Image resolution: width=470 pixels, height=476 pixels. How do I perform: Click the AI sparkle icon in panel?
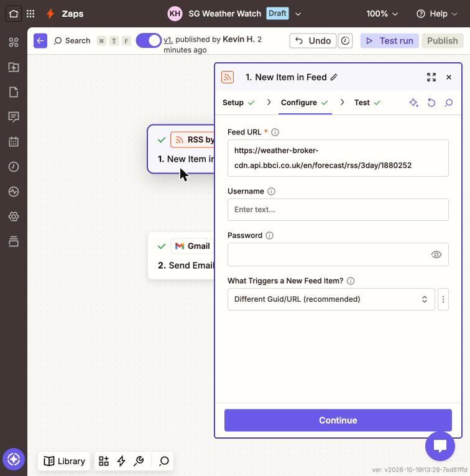pos(413,103)
